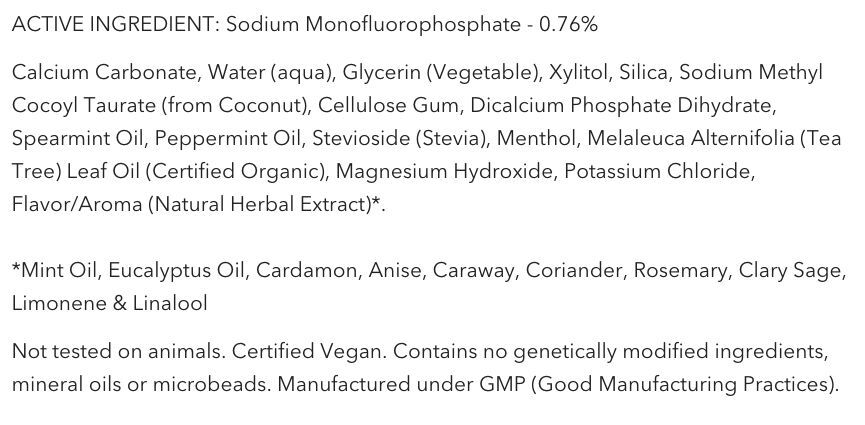This screenshot has width=865, height=425.
Task: Click the words 'Melaleuca Alternifolia'
Action: pyautogui.click(x=690, y=139)
